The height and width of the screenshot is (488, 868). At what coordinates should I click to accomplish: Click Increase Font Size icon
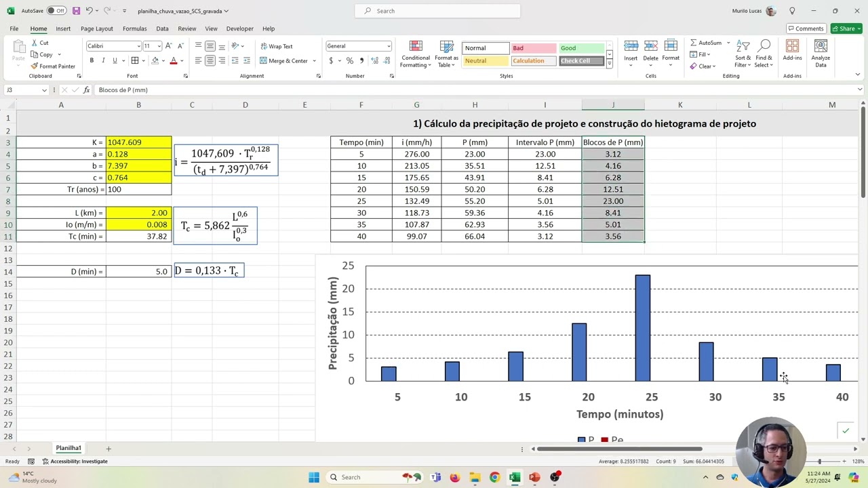point(167,46)
